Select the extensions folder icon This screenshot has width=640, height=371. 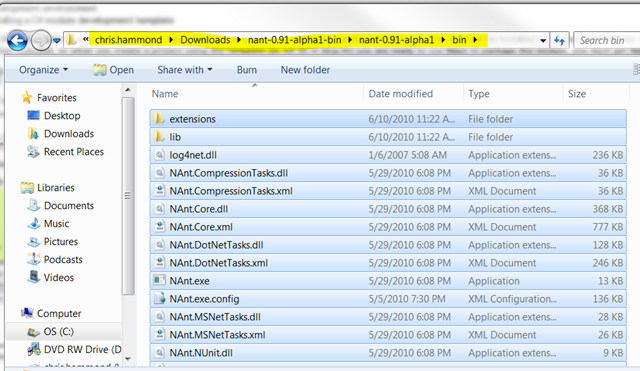159,119
